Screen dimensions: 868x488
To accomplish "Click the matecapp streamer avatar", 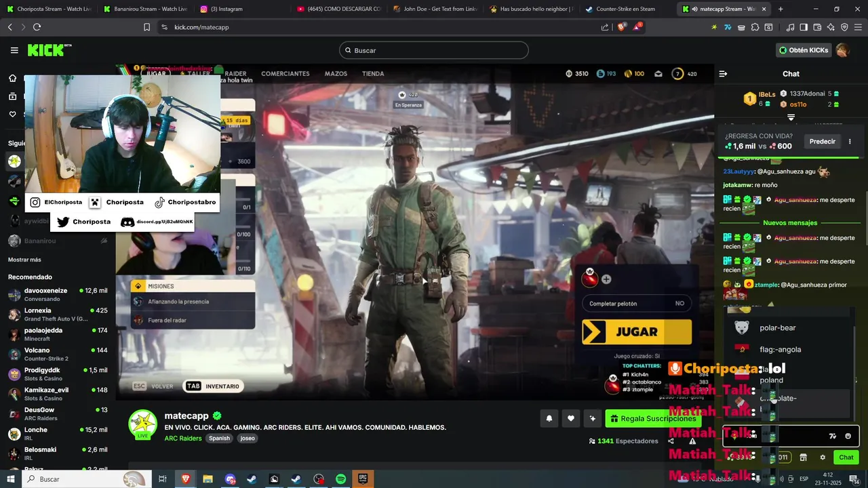I will point(143,424).
